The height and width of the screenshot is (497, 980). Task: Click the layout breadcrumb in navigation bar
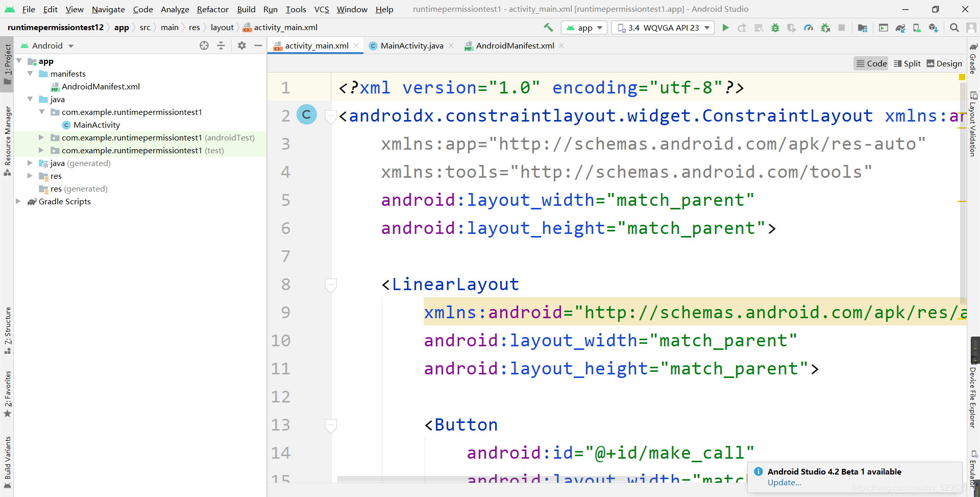(x=222, y=28)
